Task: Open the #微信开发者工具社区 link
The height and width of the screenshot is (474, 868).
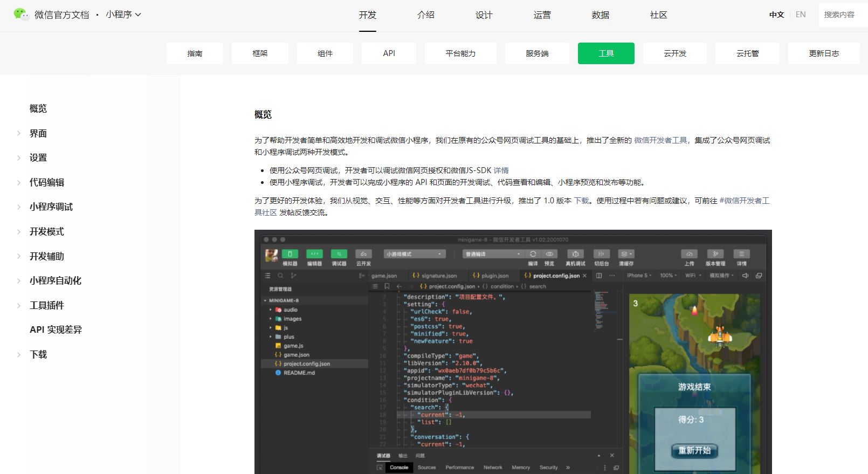Action: click(x=745, y=201)
